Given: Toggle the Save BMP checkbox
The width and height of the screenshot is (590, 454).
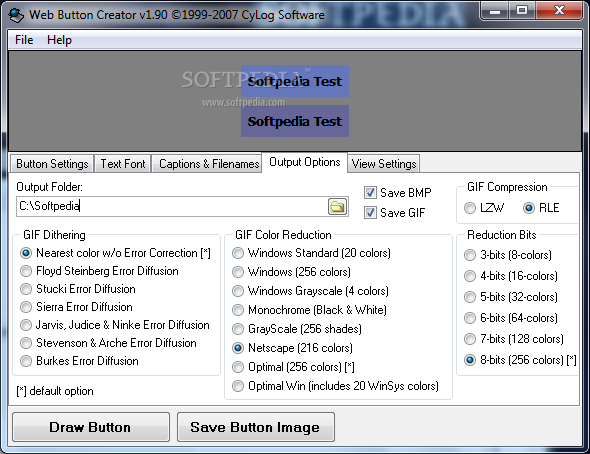Looking at the screenshot, I should (398, 193).
